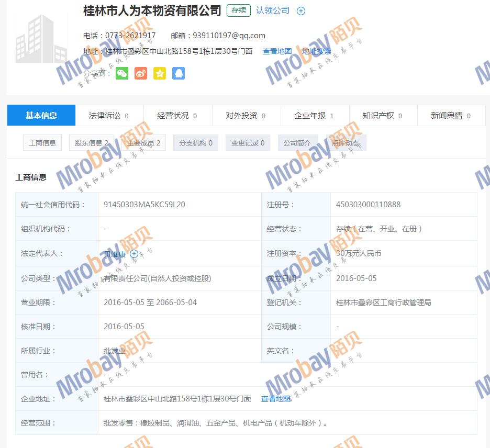The image size is (490, 448).
Task: Click the 地址搜索 link
Action: (x=317, y=51)
